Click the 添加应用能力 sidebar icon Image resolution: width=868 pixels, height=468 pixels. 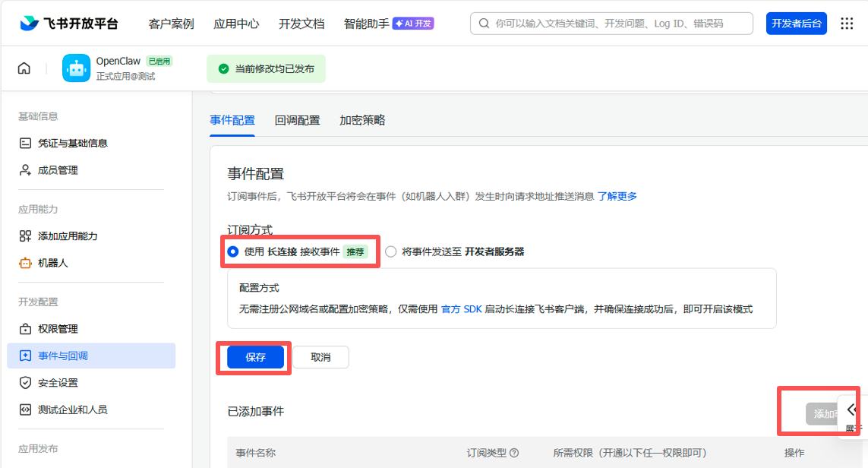(25, 236)
